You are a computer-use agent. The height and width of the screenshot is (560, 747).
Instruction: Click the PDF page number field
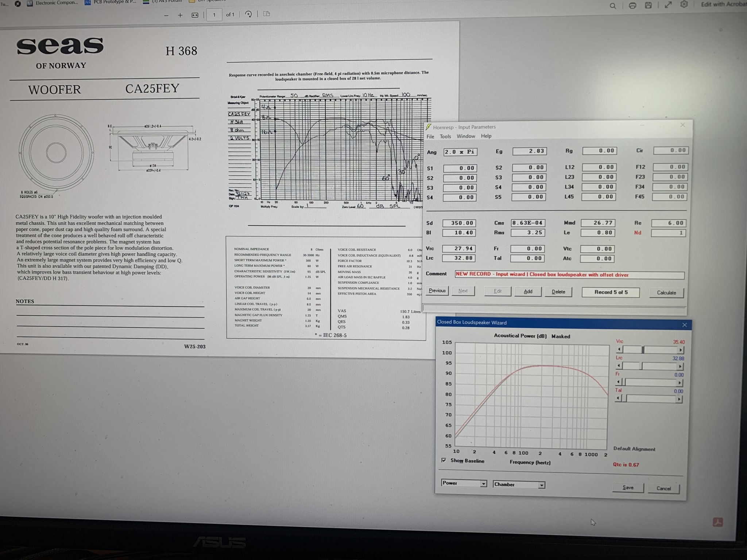pos(214,15)
